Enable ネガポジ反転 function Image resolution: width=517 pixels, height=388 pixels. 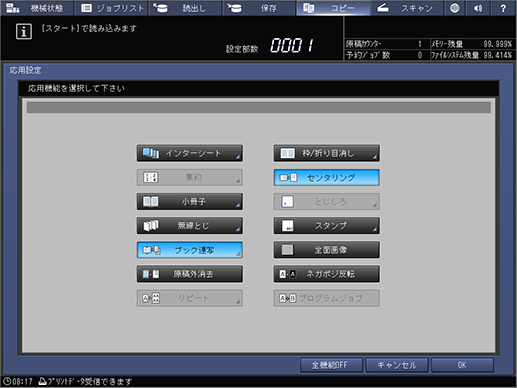click(327, 274)
